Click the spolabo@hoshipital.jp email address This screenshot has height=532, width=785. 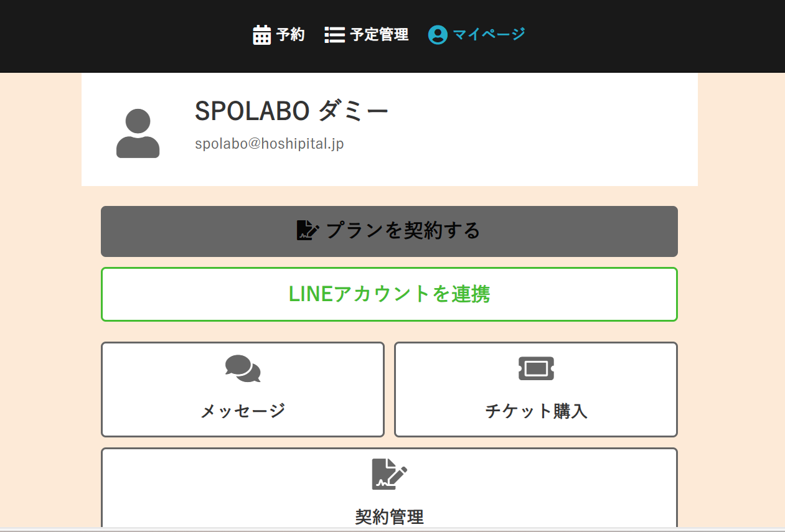tap(269, 144)
